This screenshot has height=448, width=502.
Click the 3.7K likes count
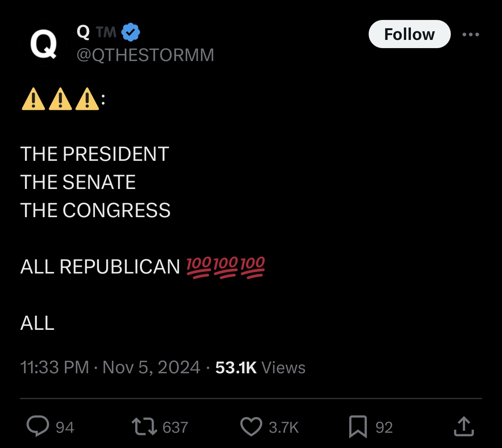[x=283, y=427]
